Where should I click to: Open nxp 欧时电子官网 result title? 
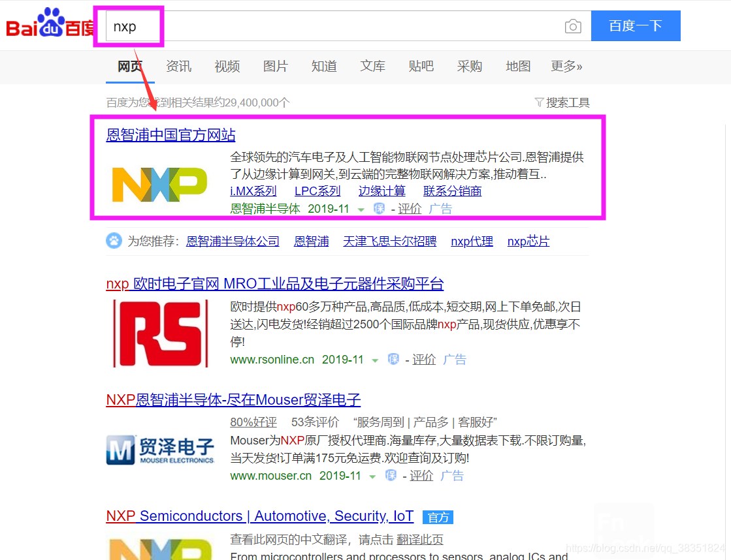(275, 284)
